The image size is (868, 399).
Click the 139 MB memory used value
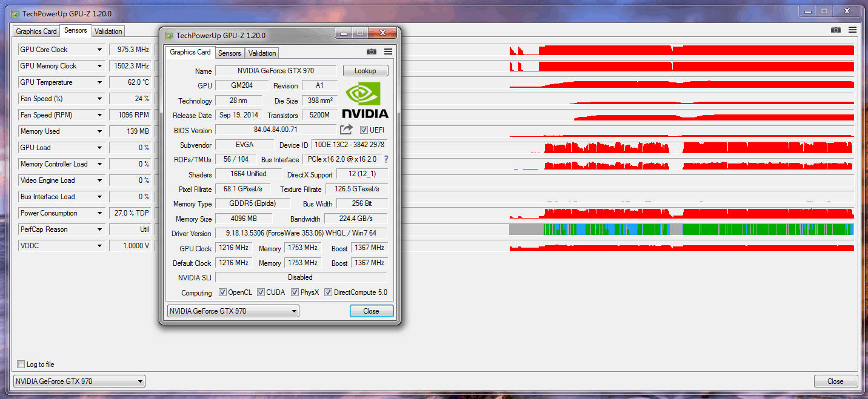pyautogui.click(x=130, y=131)
